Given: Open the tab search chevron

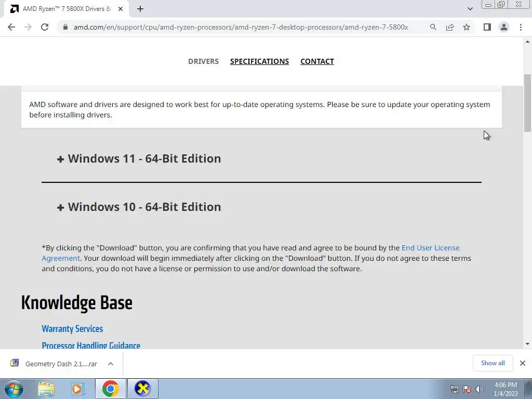Looking at the screenshot, I should point(470,9).
